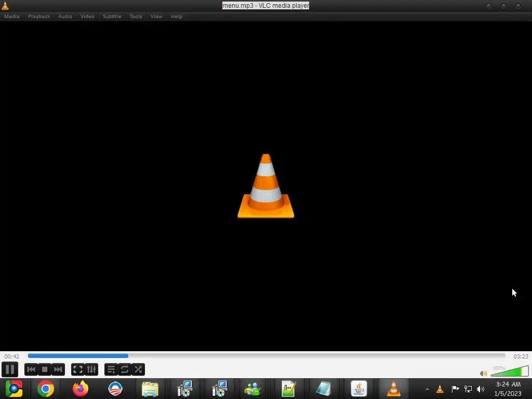Click the VLC cone icon in title bar
This screenshot has width=532, height=399.
[x=5, y=5]
